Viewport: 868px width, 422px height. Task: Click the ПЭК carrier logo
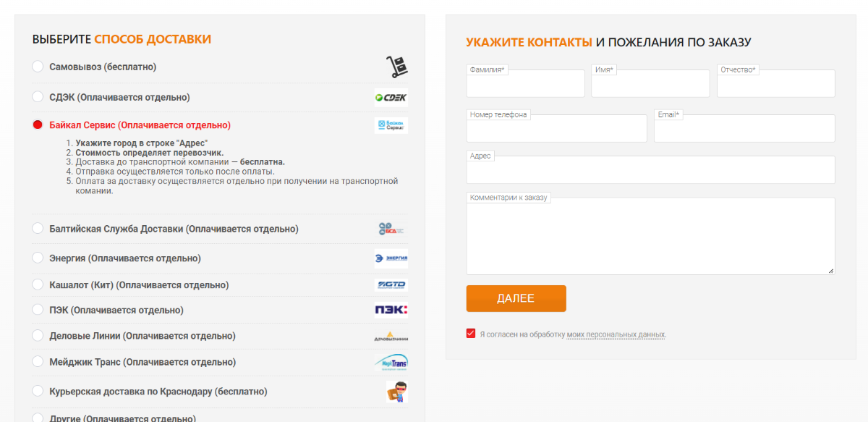tap(391, 310)
